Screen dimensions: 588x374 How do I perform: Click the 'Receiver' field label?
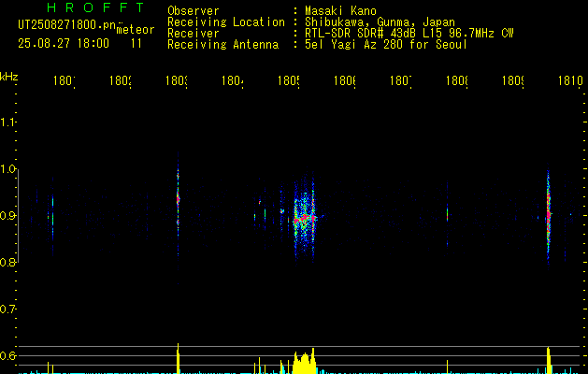coord(194,34)
